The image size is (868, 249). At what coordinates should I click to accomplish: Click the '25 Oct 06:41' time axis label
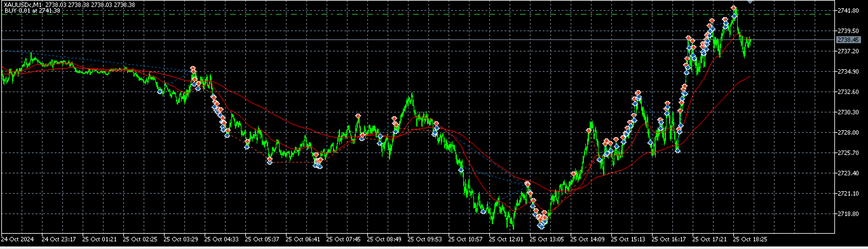[x=302, y=239]
